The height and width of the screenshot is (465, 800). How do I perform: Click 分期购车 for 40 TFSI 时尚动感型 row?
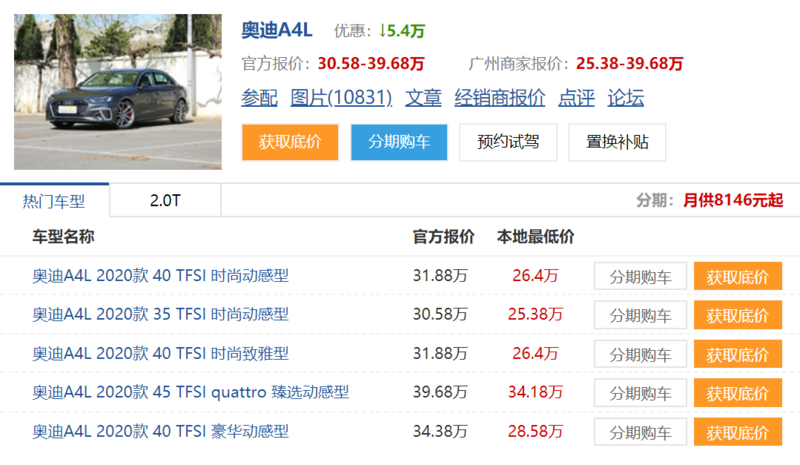click(x=640, y=276)
